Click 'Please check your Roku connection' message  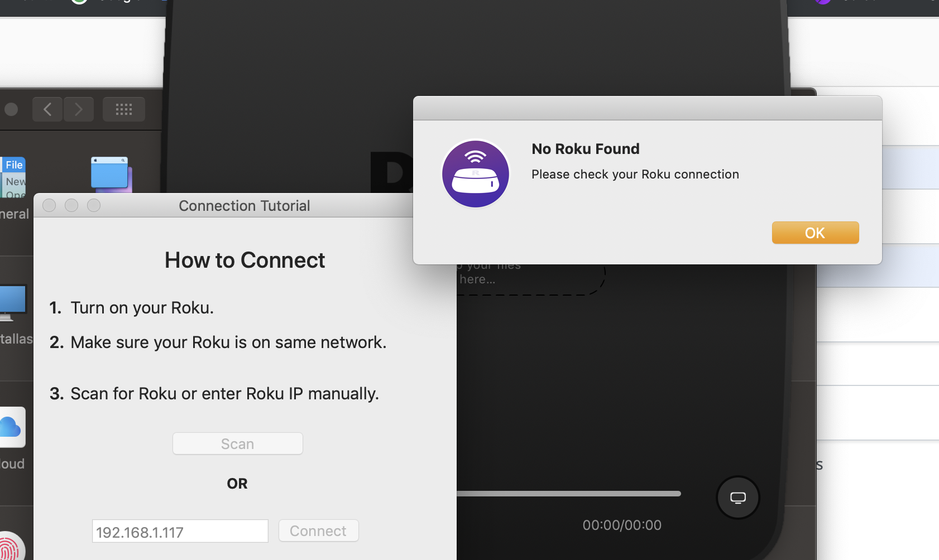click(x=635, y=175)
